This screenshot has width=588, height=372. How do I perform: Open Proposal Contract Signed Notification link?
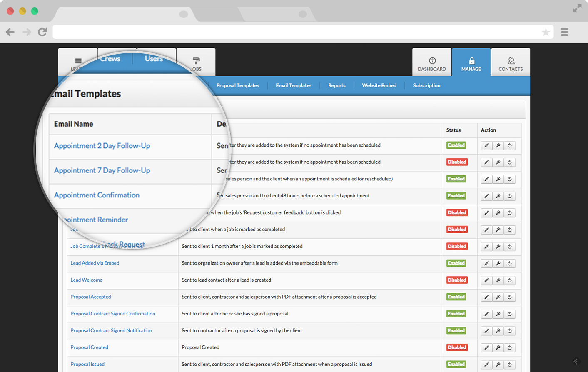click(111, 330)
